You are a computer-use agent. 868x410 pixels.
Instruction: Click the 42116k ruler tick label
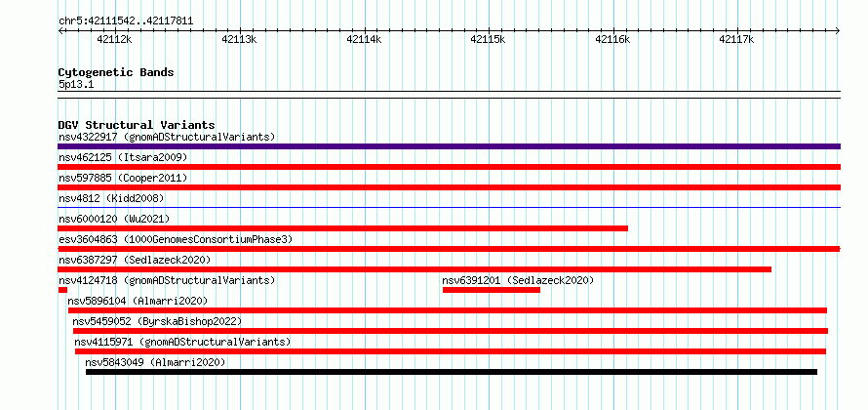pos(612,39)
